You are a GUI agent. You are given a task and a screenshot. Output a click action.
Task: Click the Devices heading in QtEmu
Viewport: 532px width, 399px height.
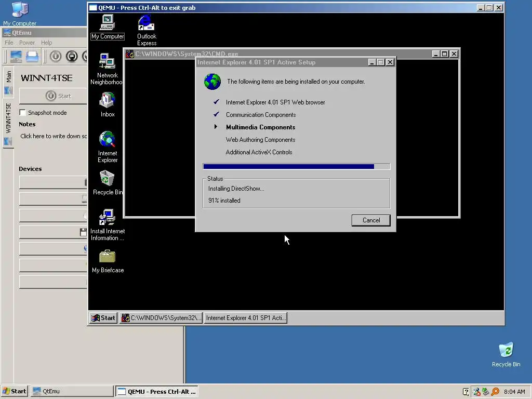tap(30, 169)
